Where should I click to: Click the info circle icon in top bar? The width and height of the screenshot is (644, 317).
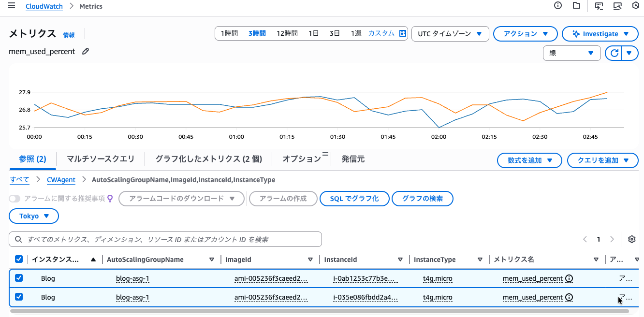pyautogui.click(x=558, y=6)
